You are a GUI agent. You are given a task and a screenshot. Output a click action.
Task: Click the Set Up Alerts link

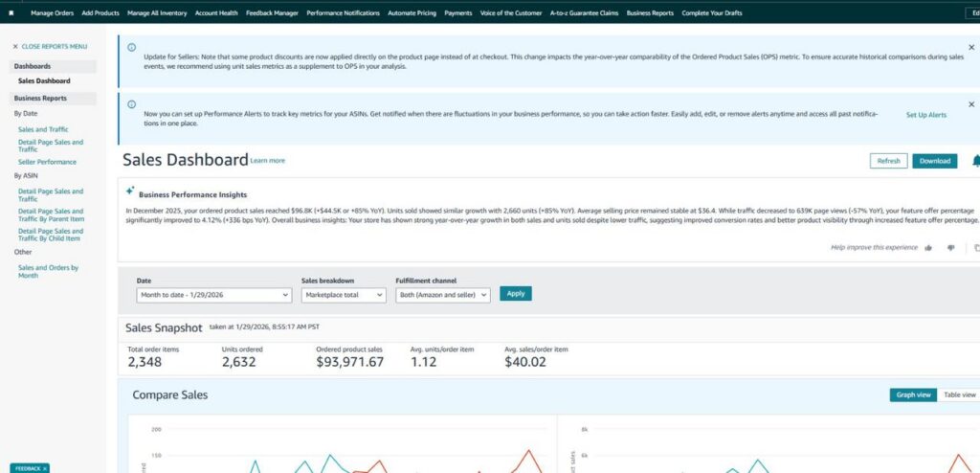925,115
